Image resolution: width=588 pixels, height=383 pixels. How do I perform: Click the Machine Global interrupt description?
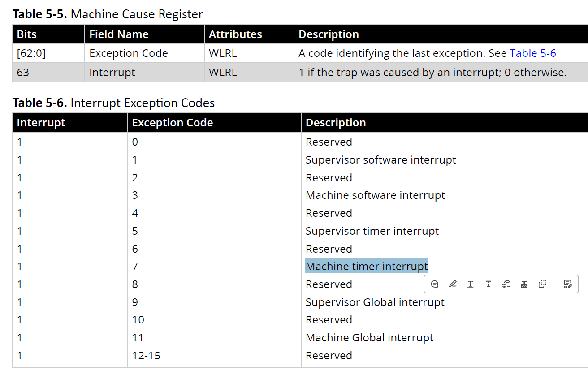[369, 338]
